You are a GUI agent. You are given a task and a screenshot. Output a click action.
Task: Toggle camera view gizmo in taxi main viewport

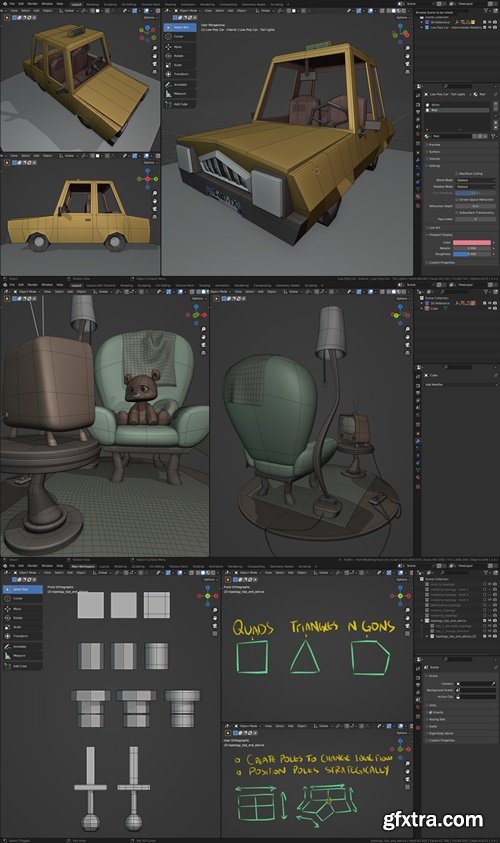(408, 63)
